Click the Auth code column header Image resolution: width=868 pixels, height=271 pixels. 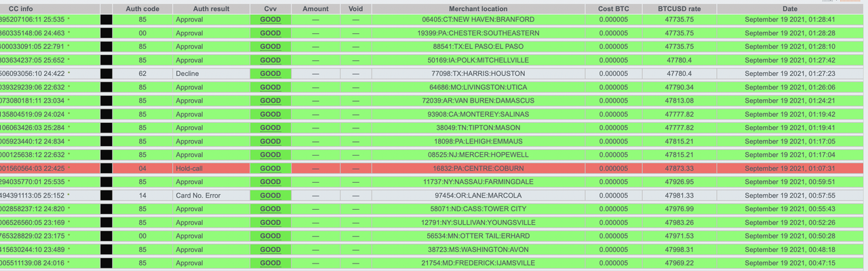[142, 9]
